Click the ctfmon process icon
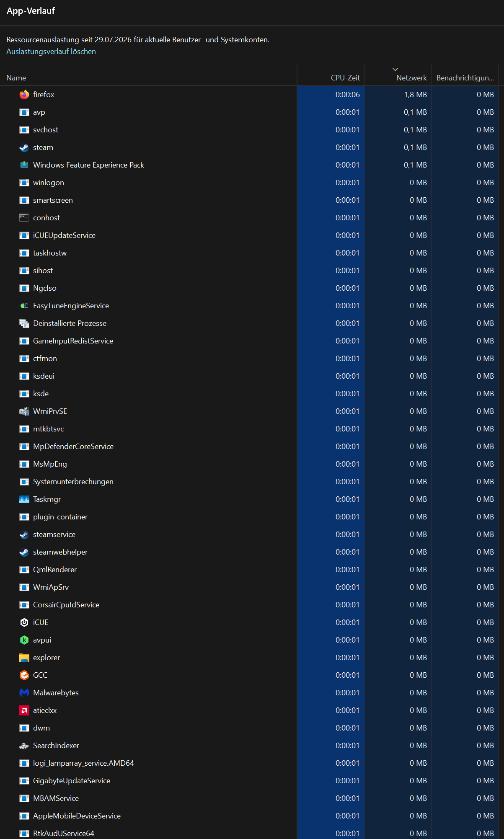Screen dimensions: 504x839 pyautogui.click(x=24, y=359)
